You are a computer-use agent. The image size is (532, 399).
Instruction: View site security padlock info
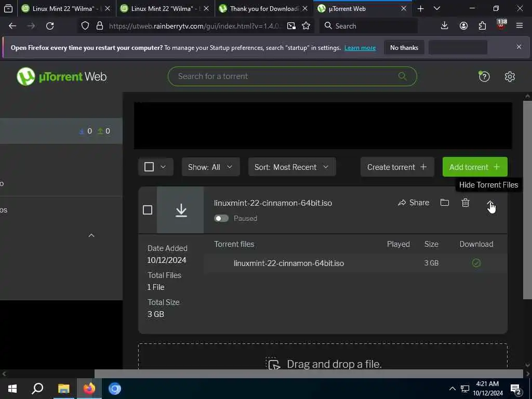tap(99, 26)
